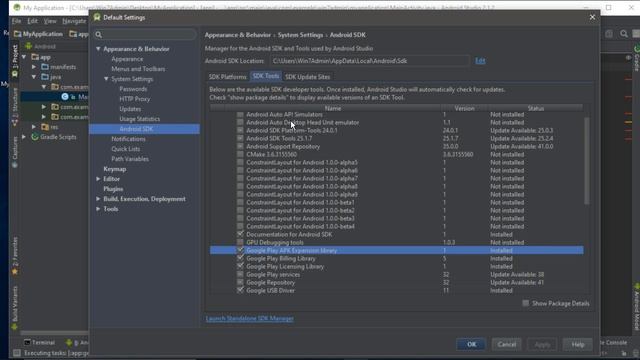Click the app module icon in project tree
Screen dimensions: 640x360
point(35,57)
